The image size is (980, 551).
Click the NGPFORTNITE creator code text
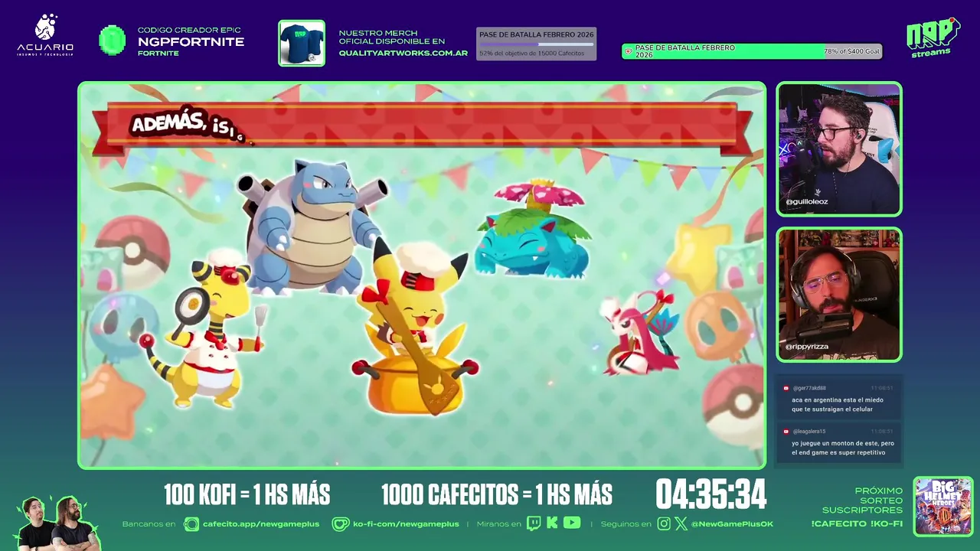tap(191, 41)
